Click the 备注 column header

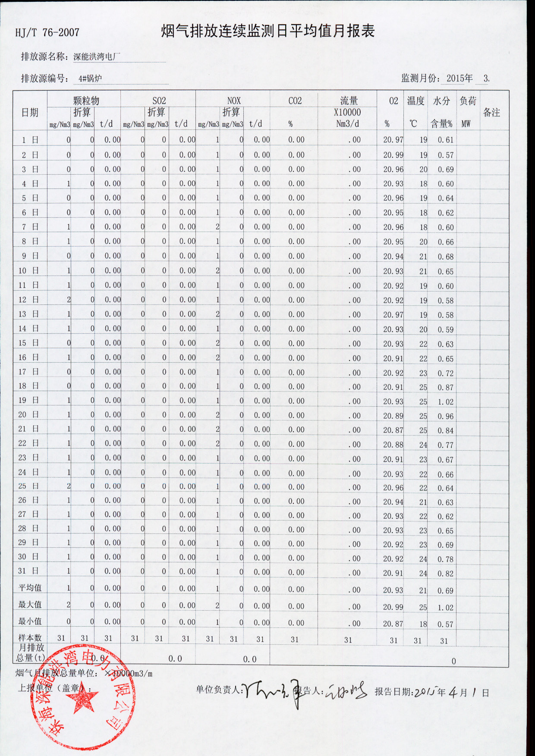click(491, 113)
